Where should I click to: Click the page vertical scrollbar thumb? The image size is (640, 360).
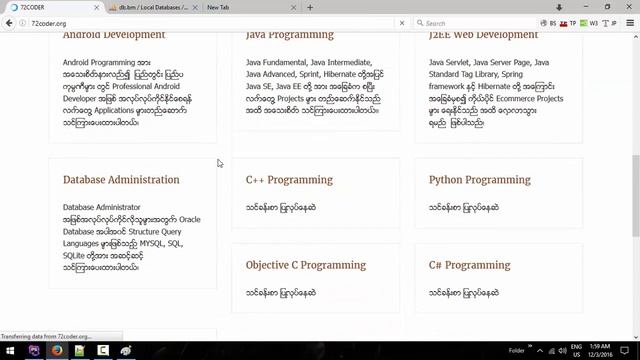coord(636,195)
